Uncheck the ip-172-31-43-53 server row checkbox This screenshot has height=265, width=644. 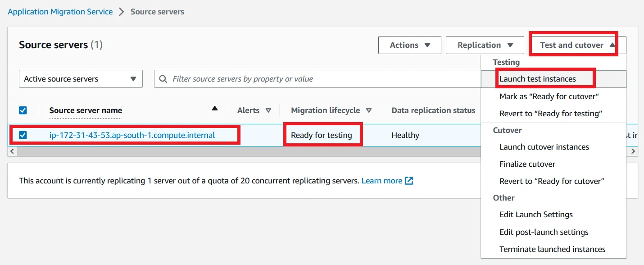23,135
